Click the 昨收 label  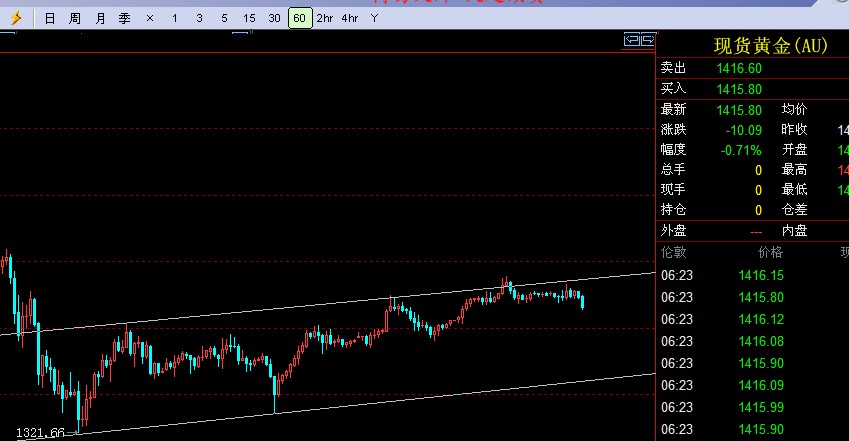tap(794, 130)
